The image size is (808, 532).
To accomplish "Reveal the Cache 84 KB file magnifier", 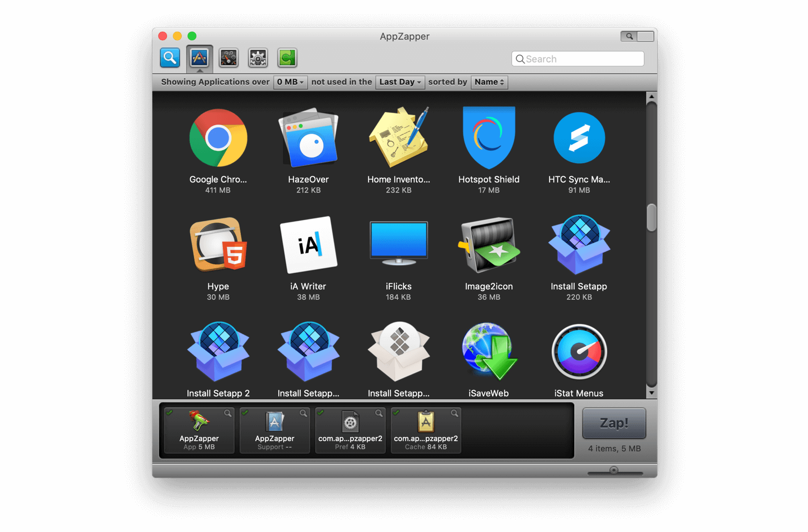I will 455,413.
